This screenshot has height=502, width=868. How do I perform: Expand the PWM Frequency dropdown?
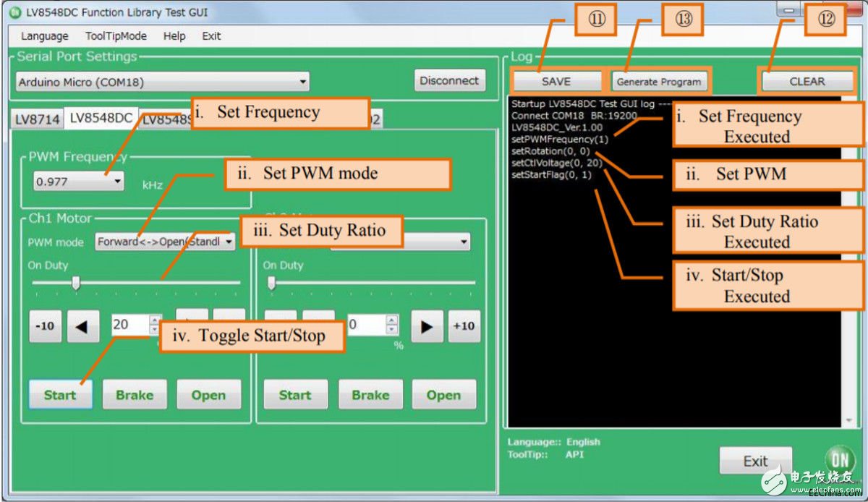coord(78,182)
